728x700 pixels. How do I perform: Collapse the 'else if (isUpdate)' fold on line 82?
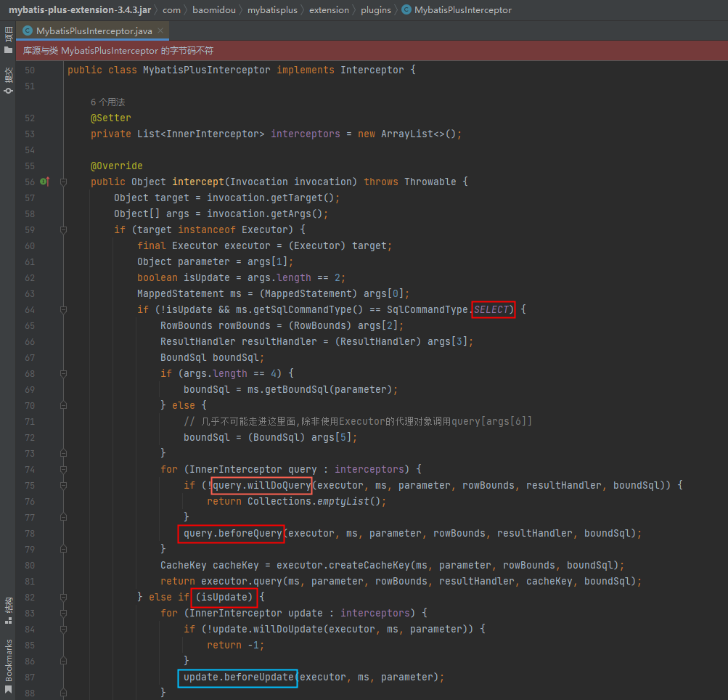tap(64, 598)
